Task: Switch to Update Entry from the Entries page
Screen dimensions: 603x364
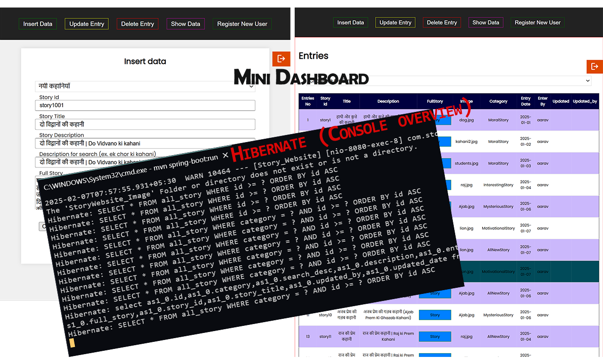Action: pos(395,23)
